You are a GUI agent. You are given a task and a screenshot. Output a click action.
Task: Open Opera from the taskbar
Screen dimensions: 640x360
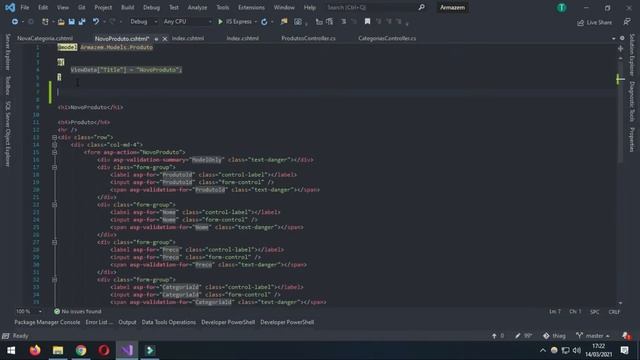point(104,350)
